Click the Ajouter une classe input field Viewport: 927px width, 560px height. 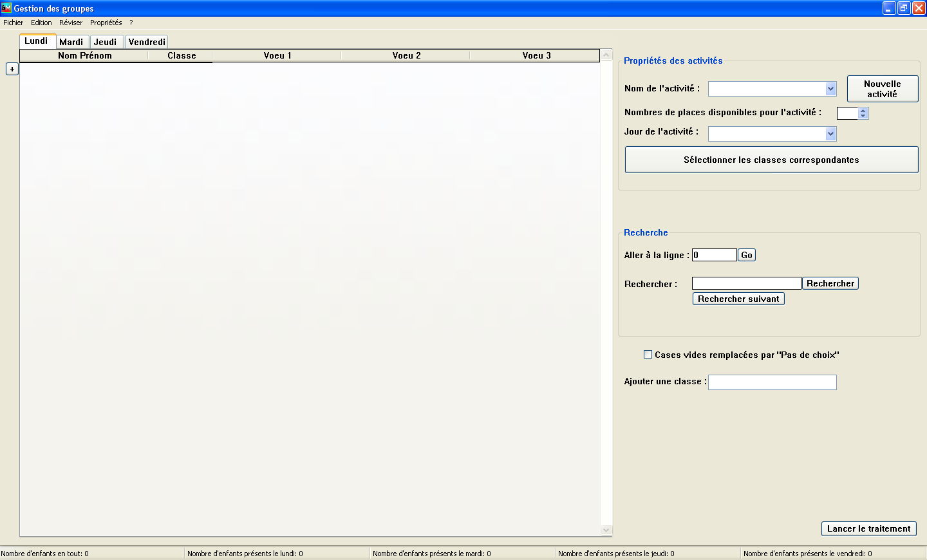pos(772,382)
